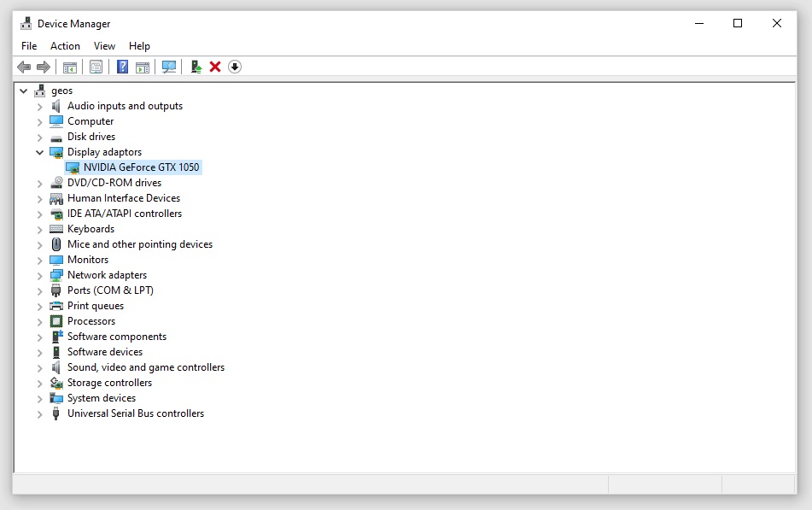This screenshot has width=812, height=510.
Task: Select the Processors tree item
Action: [x=91, y=321]
